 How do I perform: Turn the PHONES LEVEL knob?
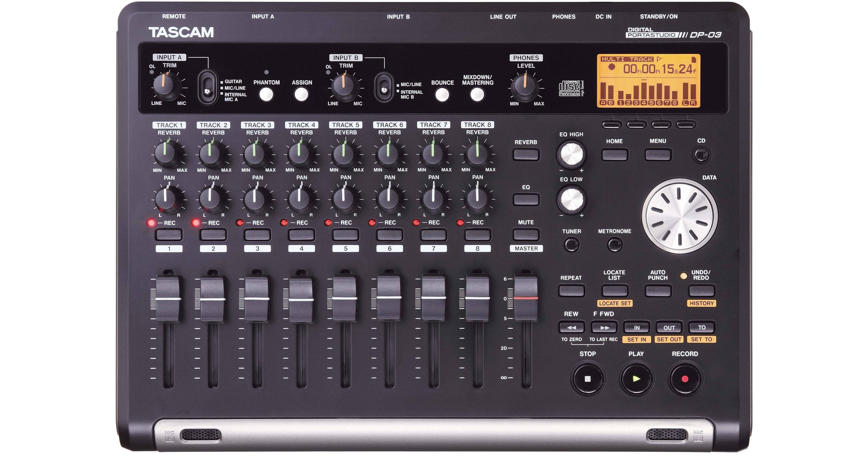pos(525,87)
